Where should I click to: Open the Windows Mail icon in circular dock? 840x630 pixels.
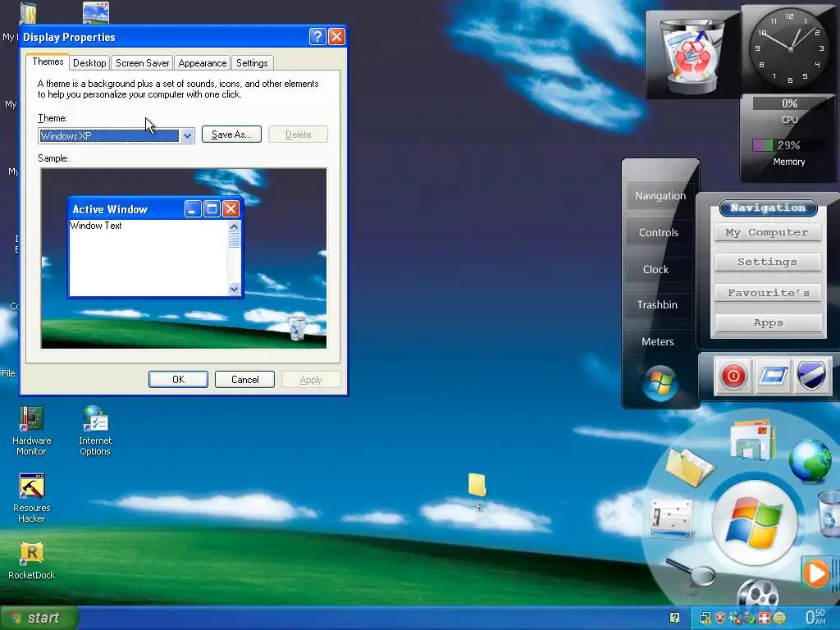tap(753, 441)
